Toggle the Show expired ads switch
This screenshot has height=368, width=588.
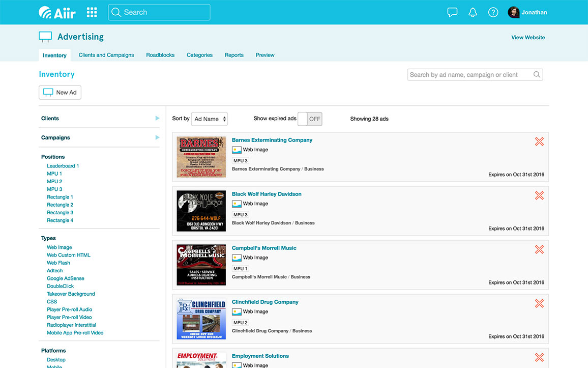coord(310,119)
